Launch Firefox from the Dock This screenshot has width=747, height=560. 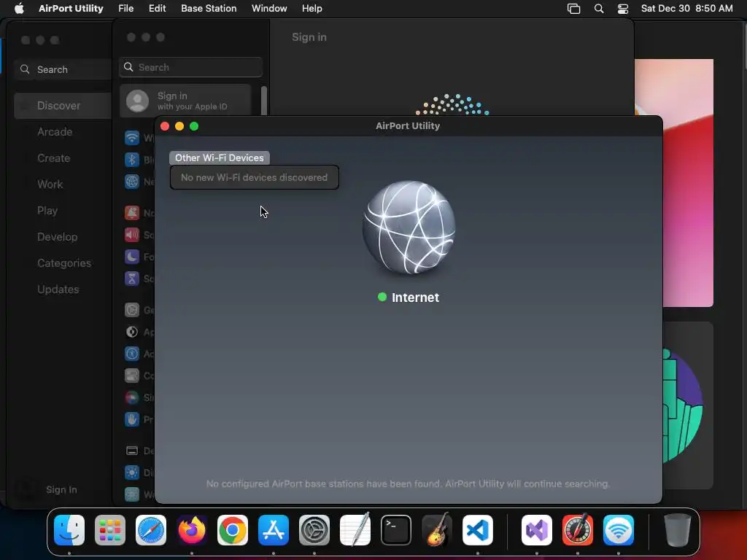point(192,530)
